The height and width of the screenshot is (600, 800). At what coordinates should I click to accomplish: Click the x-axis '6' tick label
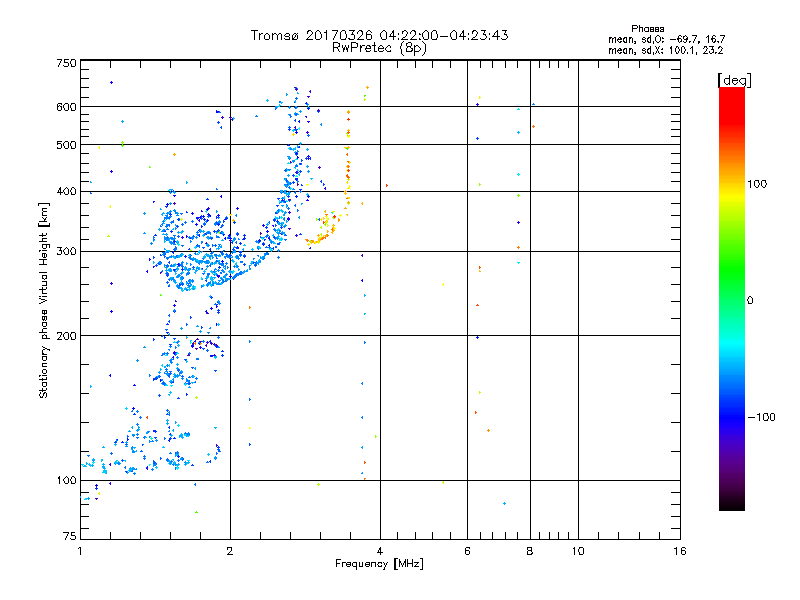467,551
